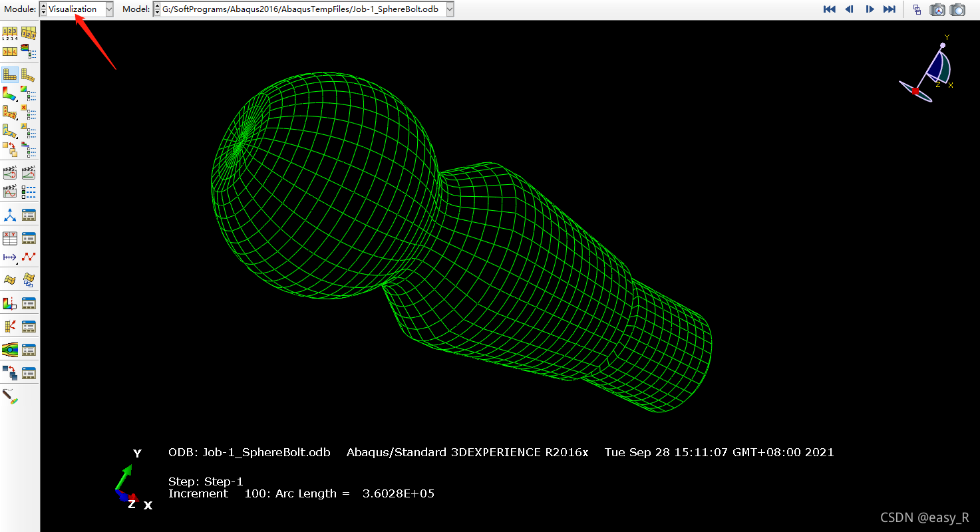The width and height of the screenshot is (980, 532).
Task: Advance to the next frame
Action: coord(869,9)
